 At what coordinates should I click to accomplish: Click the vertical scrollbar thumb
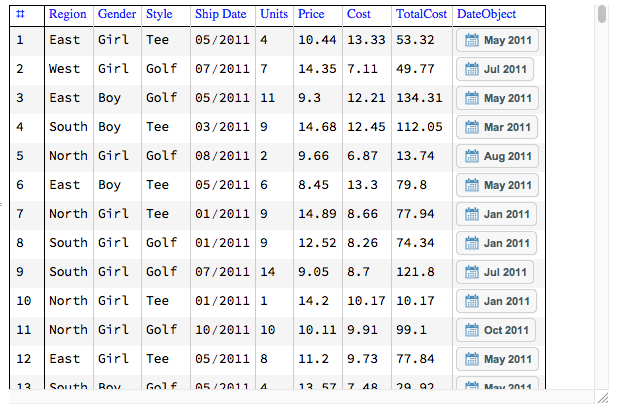coord(602,14)
